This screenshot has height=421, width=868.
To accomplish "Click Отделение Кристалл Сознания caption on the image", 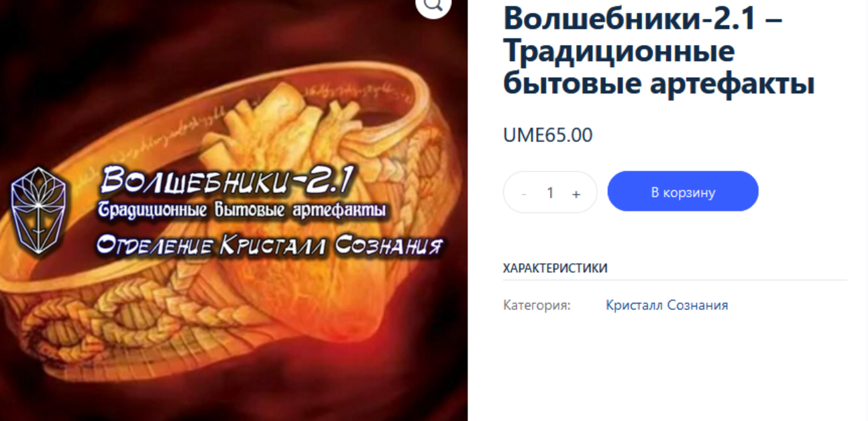I will tap(270, 245).
